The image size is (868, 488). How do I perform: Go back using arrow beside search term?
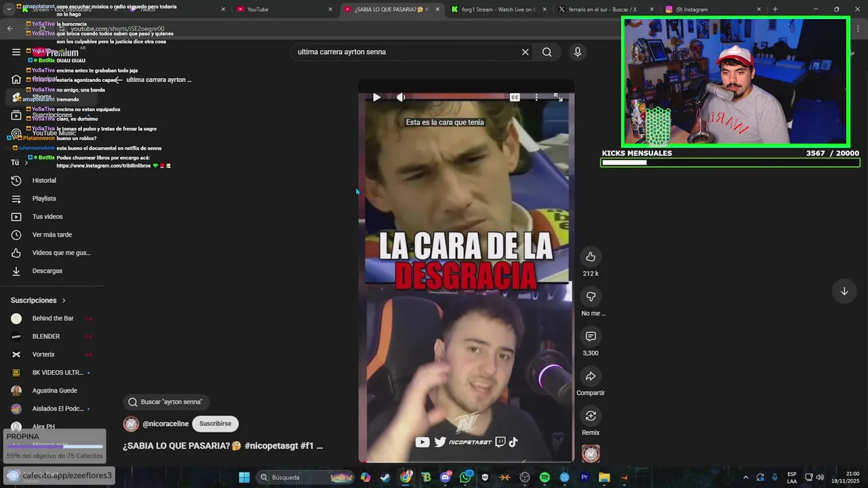coord(118,80)
